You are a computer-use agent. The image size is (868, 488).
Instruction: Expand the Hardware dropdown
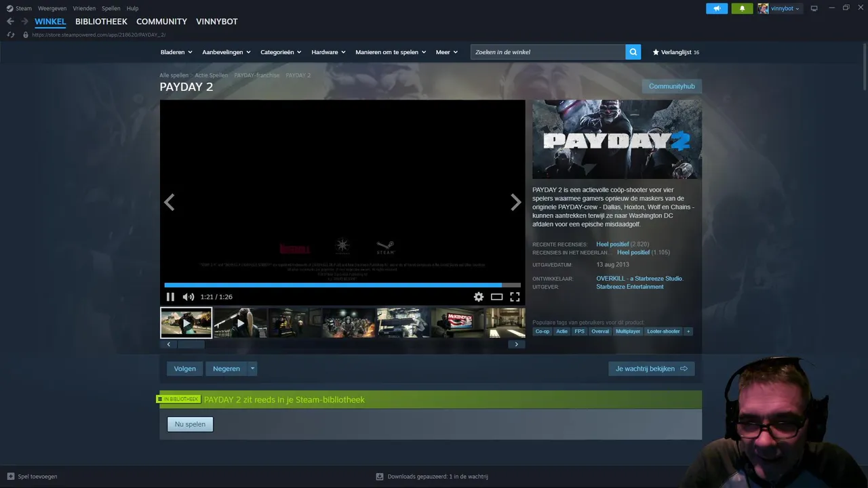click(x=328, y=52)
